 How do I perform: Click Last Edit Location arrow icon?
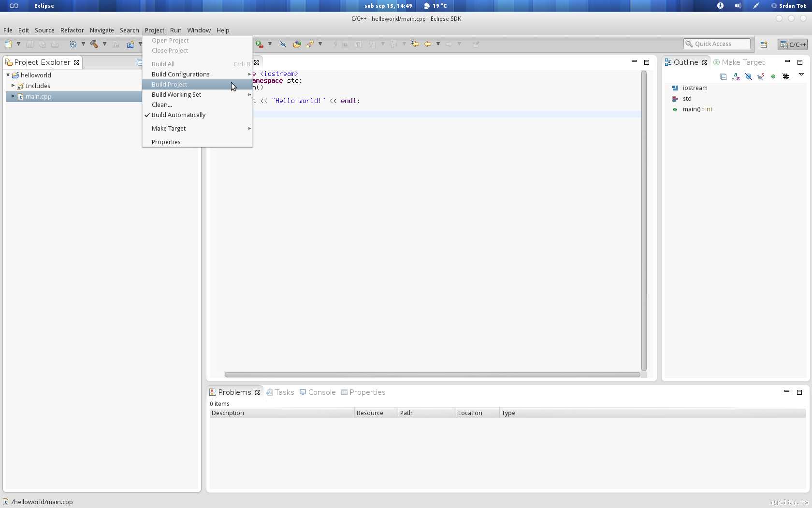(x=415, y=44)
